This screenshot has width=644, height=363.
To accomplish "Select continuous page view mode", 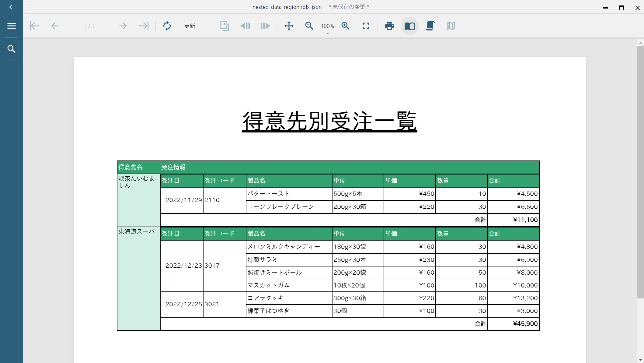I will pyautogui.click(x=430, y=26).
